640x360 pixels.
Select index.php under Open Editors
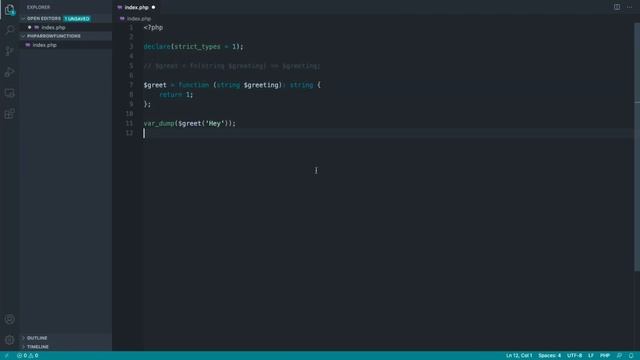click(x=53, y=27)
